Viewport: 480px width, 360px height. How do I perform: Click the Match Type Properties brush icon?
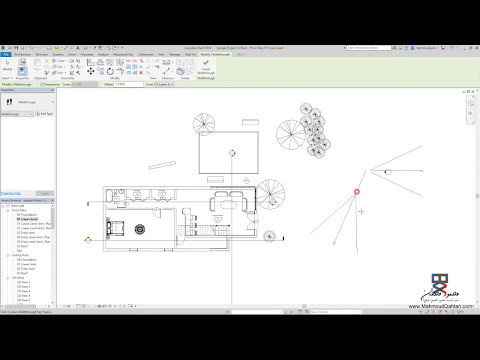pyautogui.click(x=46, y=73)
